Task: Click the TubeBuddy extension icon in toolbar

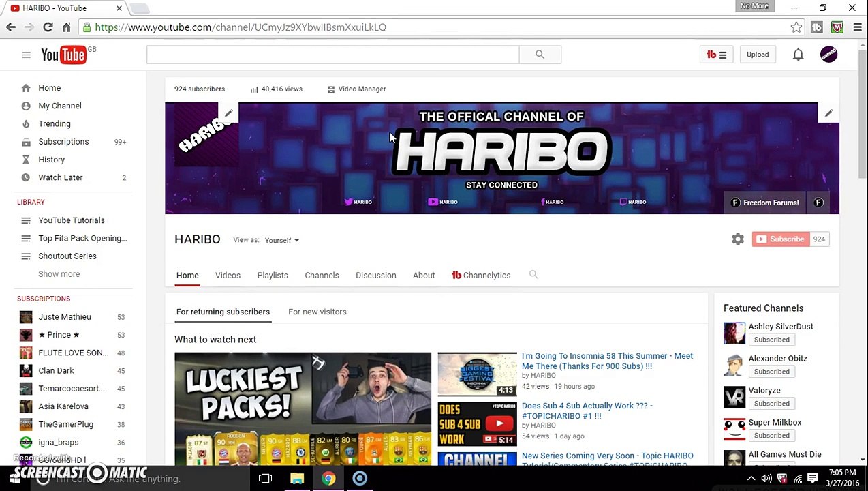Action: (817, 27)
